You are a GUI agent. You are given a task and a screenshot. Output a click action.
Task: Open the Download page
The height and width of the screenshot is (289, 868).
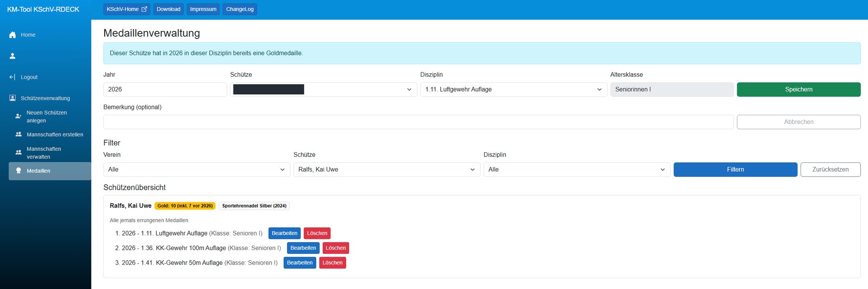pyautogui.click(x=168, y=9)
